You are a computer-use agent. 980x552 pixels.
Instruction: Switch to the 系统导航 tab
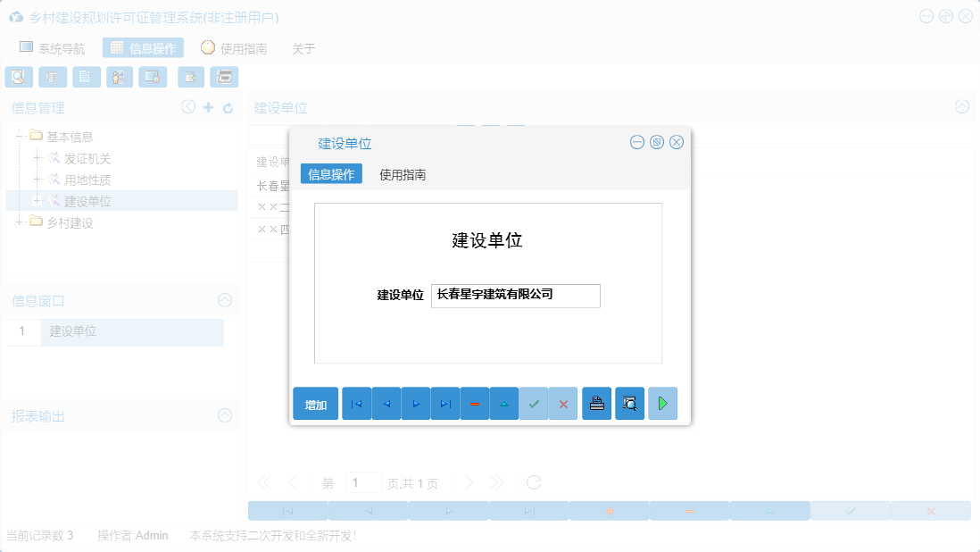pos(54,47)
